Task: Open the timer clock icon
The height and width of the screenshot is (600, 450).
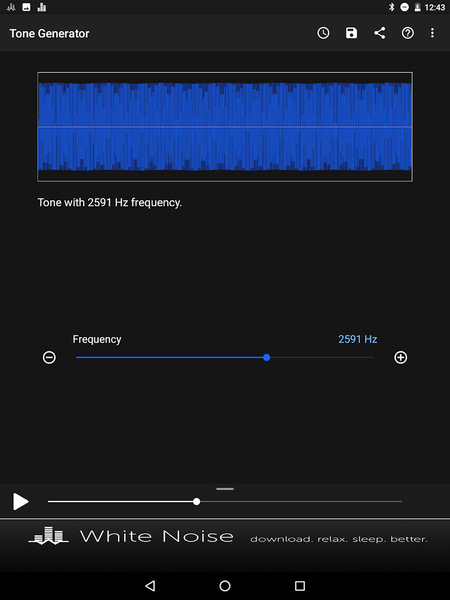Action: click(323, 33)
